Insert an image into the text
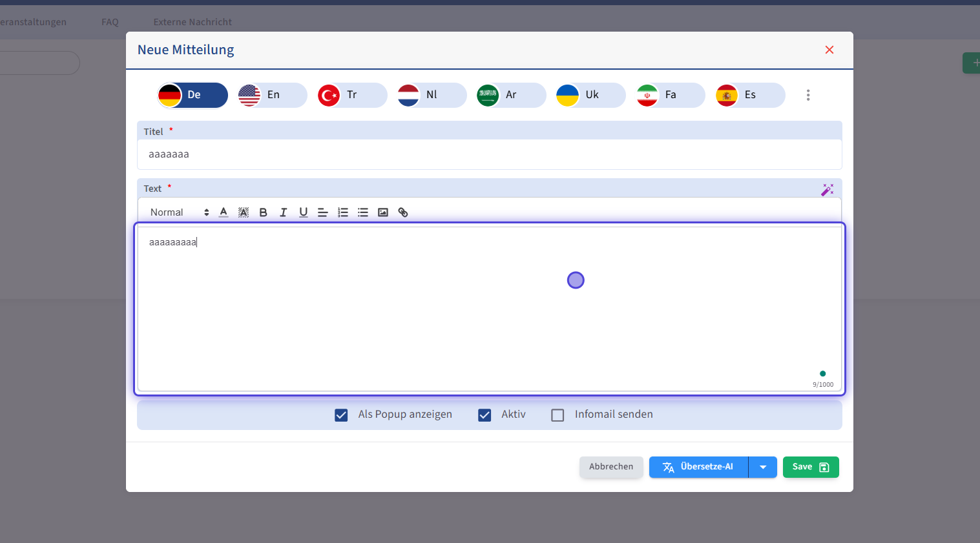The width and height of the screenshot is (980, 543). click(383, 212)
